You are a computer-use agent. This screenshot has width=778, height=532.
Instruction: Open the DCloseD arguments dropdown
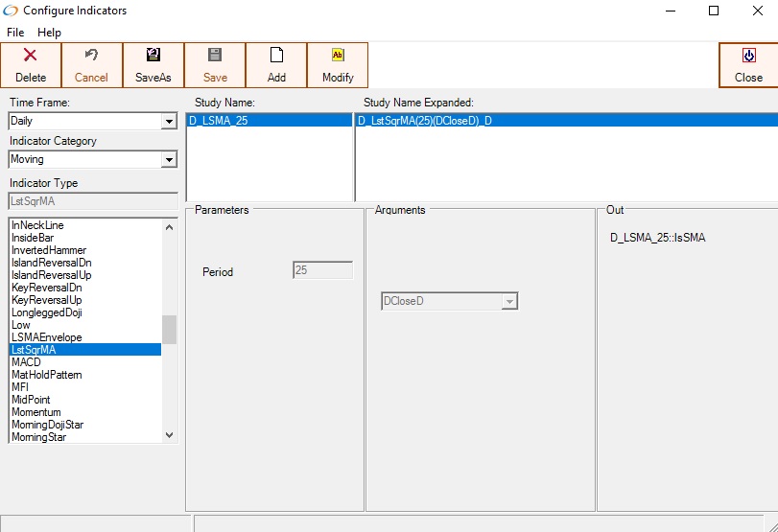click(x=510, y=302)
